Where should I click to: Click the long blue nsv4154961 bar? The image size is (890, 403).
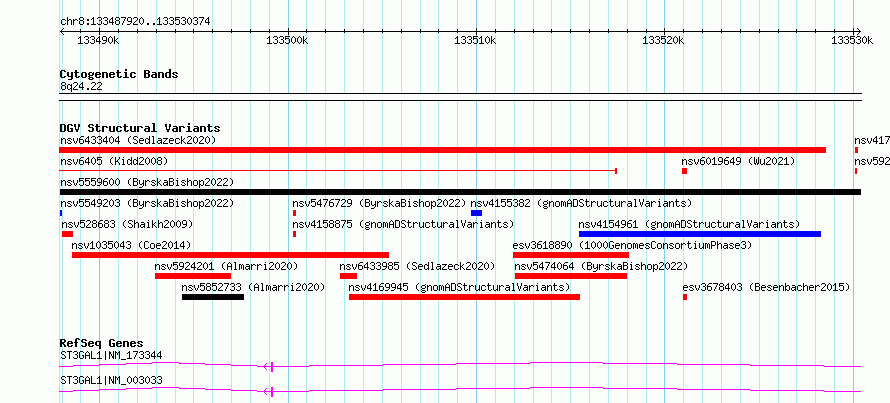pyautogui.click(x=700, y=234)
